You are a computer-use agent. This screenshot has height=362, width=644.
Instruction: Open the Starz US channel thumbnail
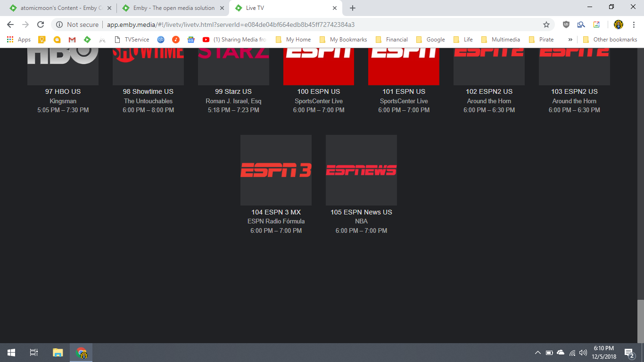[233, 66]
